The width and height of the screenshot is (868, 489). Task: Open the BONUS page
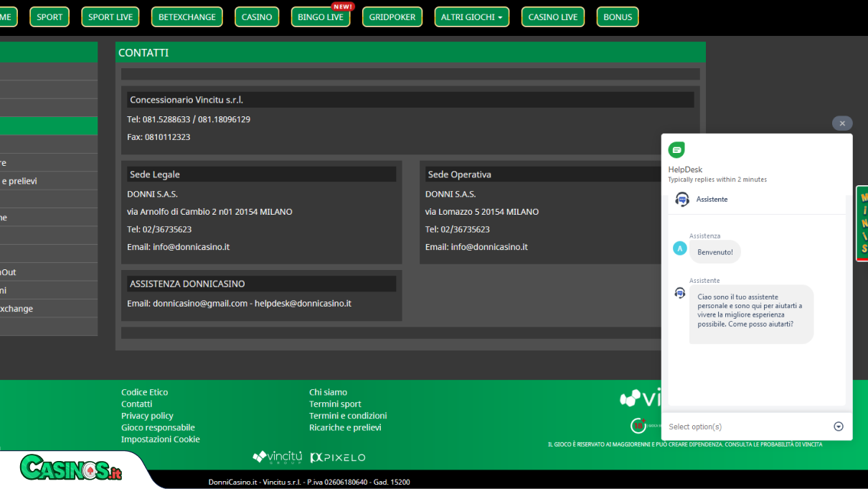618,17
